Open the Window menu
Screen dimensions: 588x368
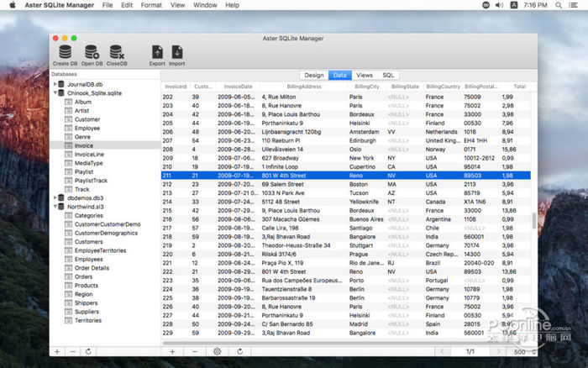(205, 5)
